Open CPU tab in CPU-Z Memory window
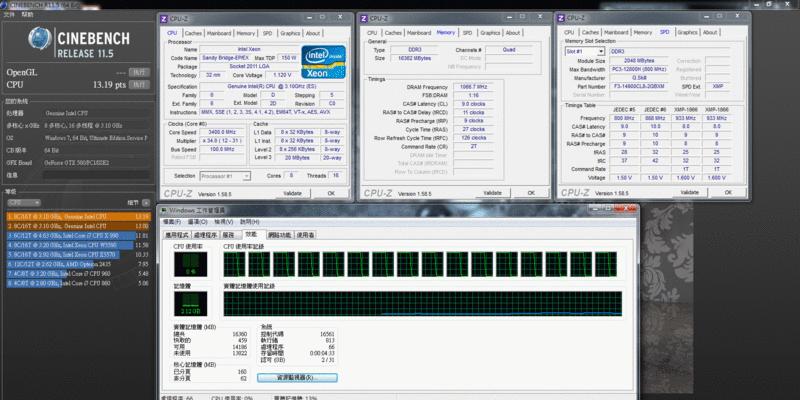This screenshot has width=800, height=400. pos(372,33)
